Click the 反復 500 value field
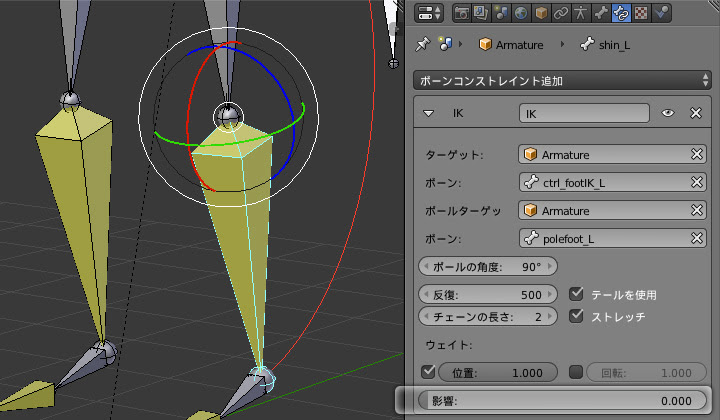 click(488, 295)
